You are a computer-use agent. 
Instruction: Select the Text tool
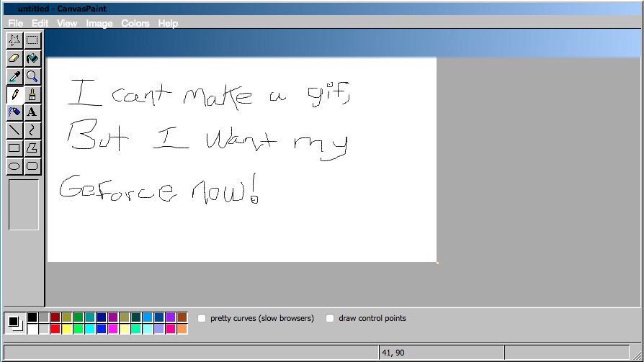click(x=32, y=112)
